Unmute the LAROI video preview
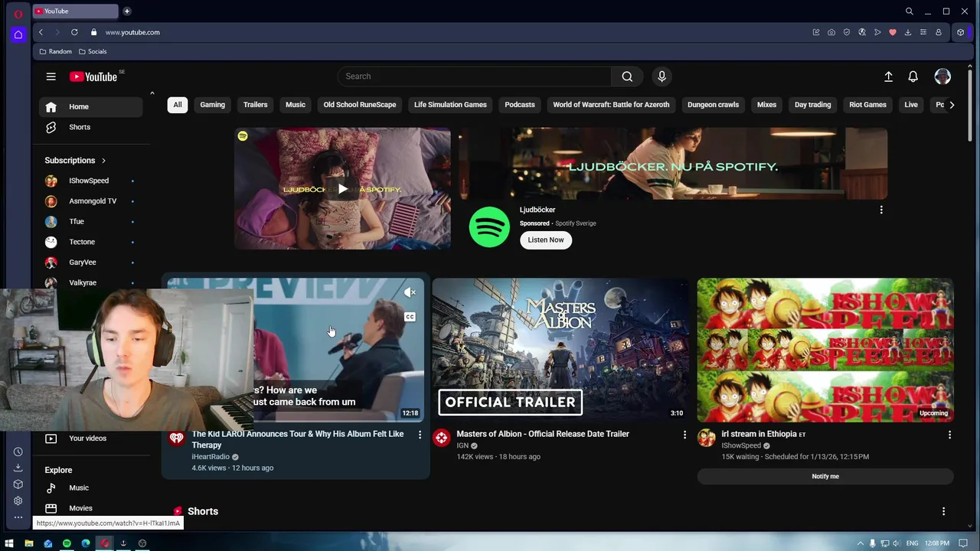 (x=410, y=292)
